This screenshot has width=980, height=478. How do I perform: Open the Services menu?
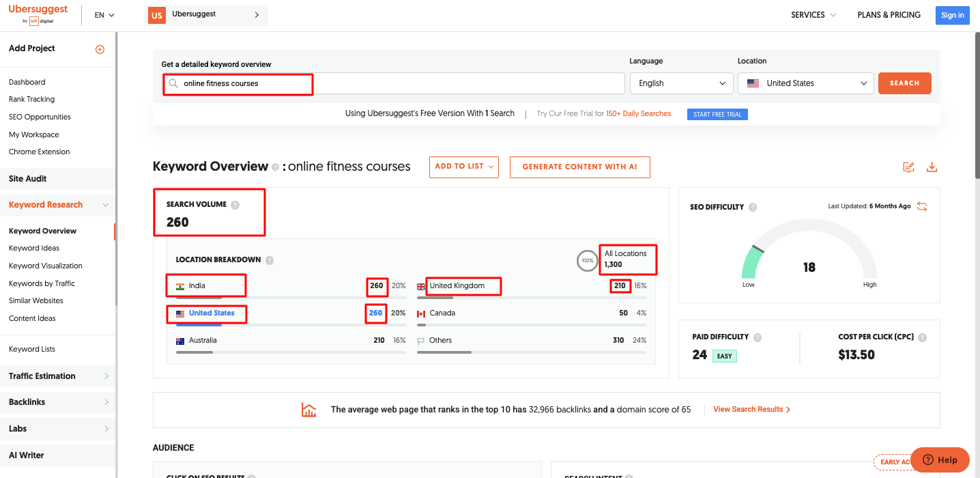[813, 15]
